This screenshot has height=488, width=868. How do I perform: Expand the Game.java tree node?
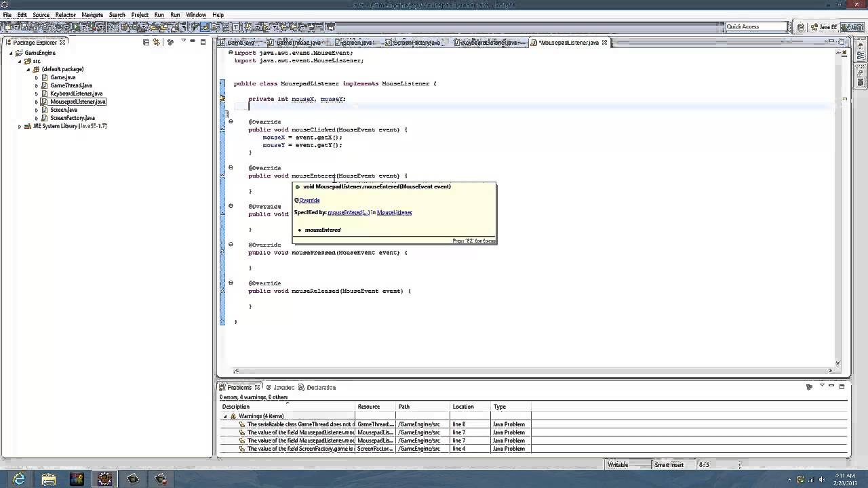click(37, 77)
